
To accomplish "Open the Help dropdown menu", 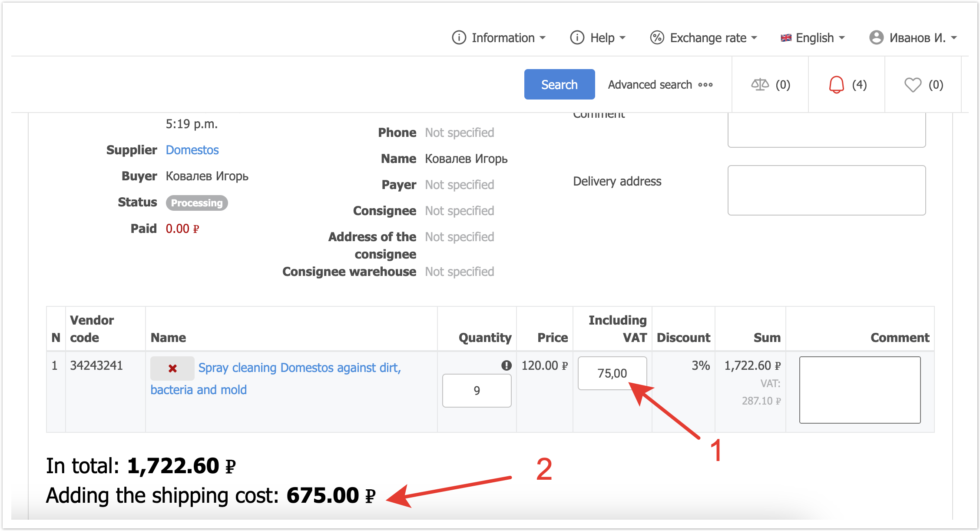I will 598,38.
